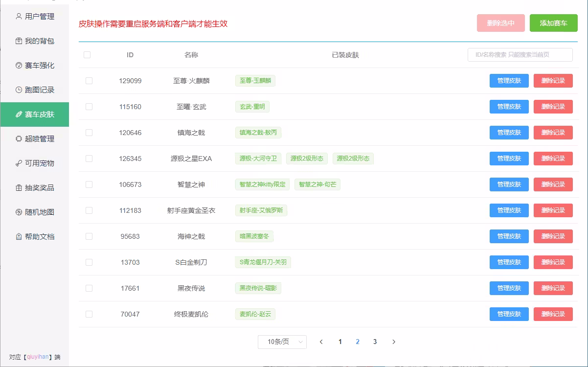This screenshot has width=588, height=367.
Task: Click the 抽奖奖品 gift icon
Action: click(x=19, y=188)
